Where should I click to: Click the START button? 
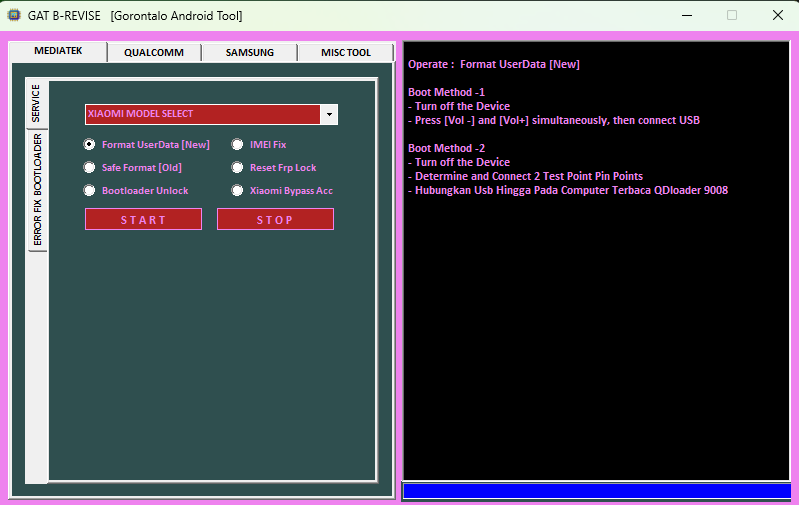pyautogui.click(x=143, y=219)
